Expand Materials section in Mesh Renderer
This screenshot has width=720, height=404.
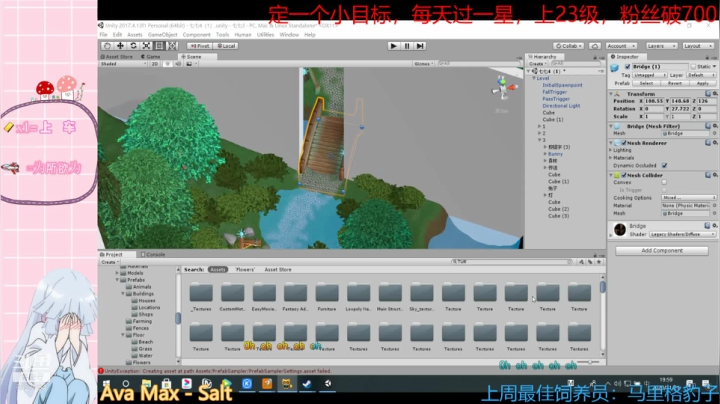point(611,157)
